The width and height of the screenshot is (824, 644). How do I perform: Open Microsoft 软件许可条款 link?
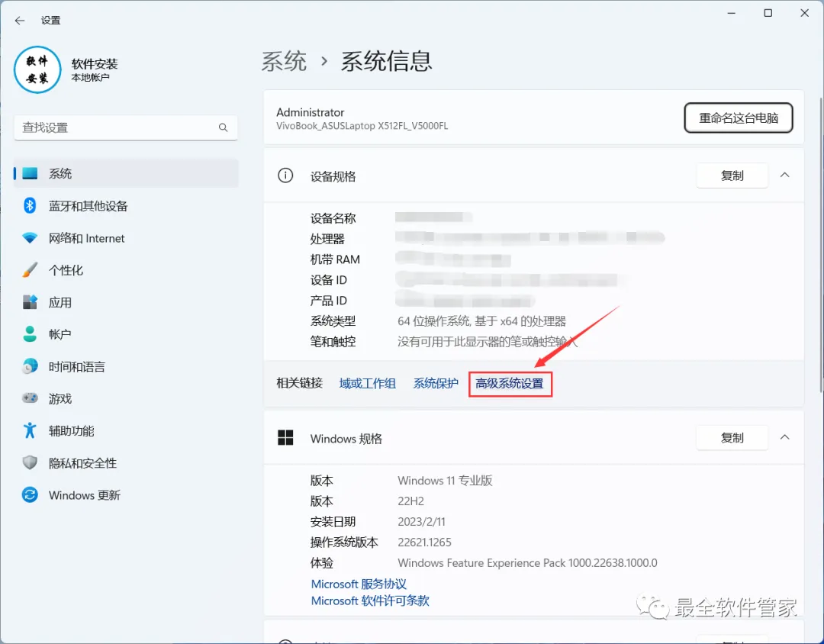[x=370, y=601]
